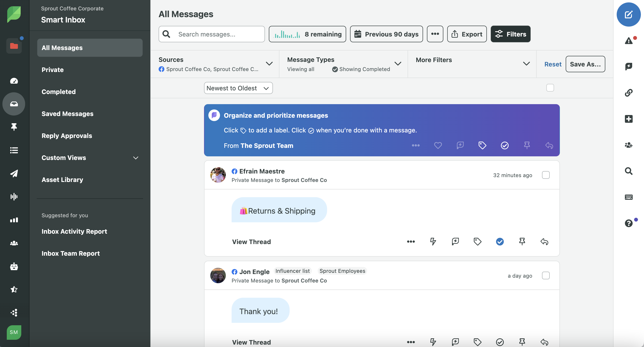Expand the Sources filter
644x347 pixels.
coord(214,64)
